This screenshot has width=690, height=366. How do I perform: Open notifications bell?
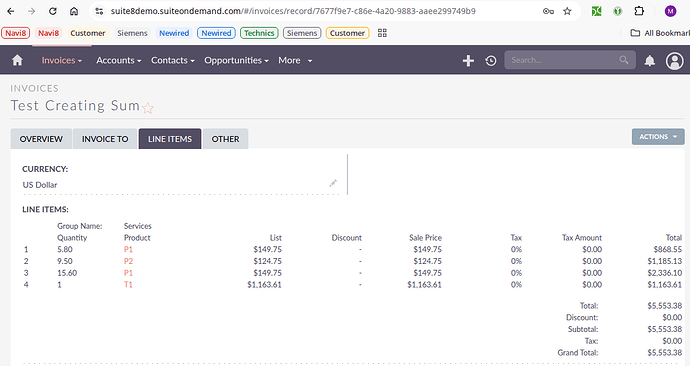click(x=650, y=60)
